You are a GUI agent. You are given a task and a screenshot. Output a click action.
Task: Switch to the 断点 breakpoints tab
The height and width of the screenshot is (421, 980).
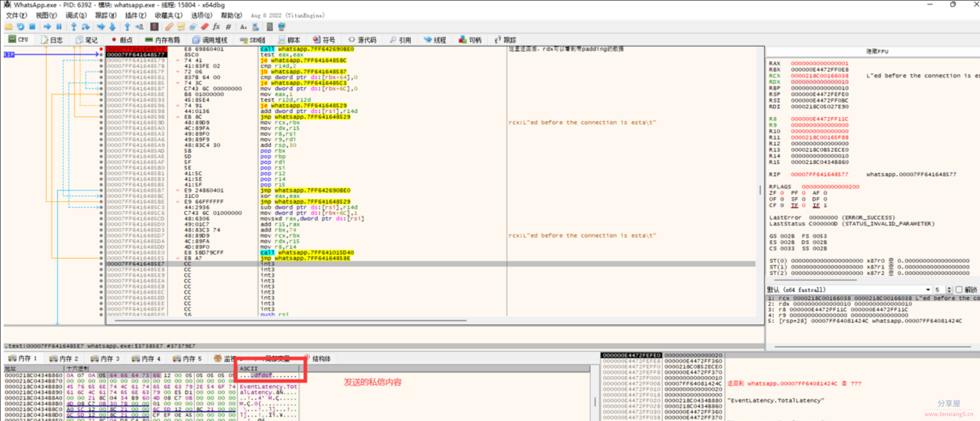122,40
